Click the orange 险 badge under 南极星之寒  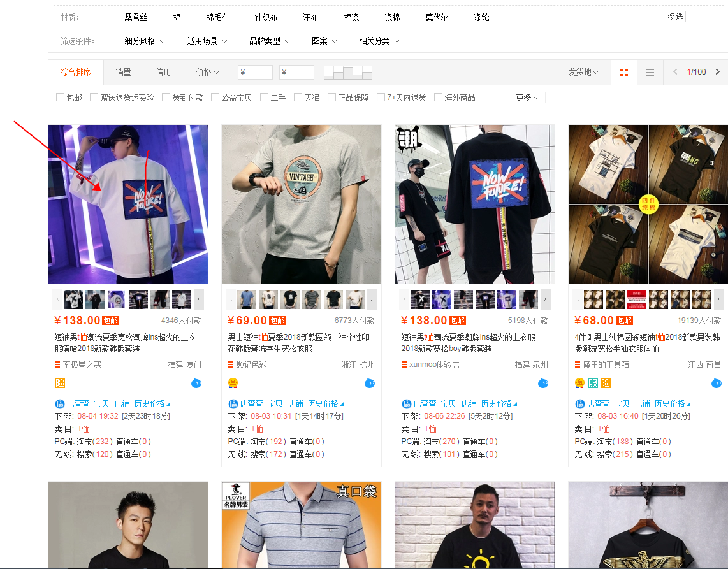[60, 383]
